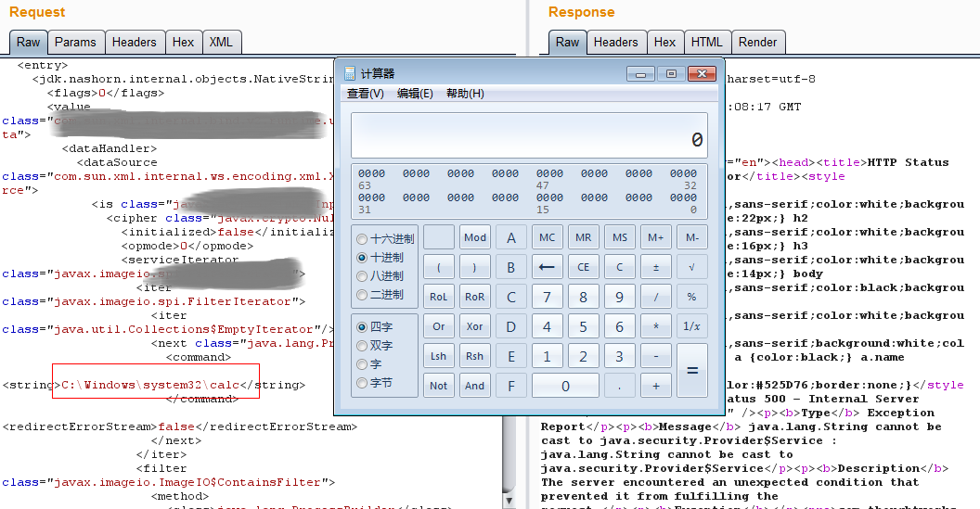This screenshot has width=980, height=509.
Task: Click the percent button
Action: [692, 297]
